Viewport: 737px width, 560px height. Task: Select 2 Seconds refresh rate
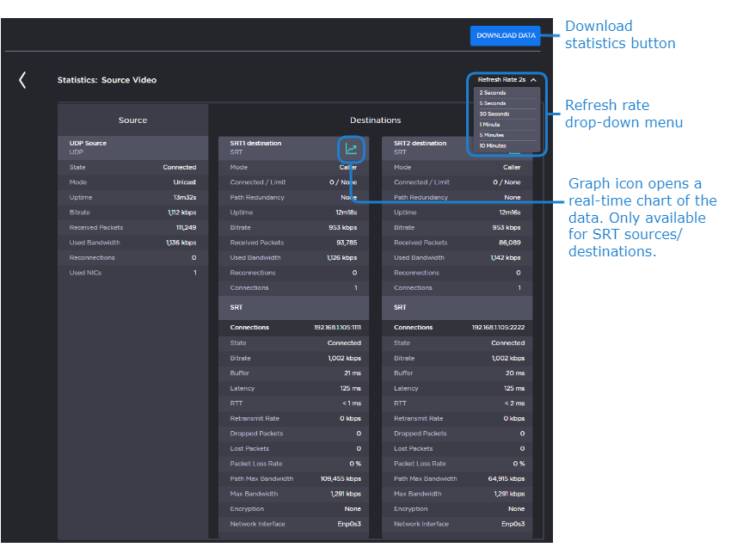(x=493, y=93)
